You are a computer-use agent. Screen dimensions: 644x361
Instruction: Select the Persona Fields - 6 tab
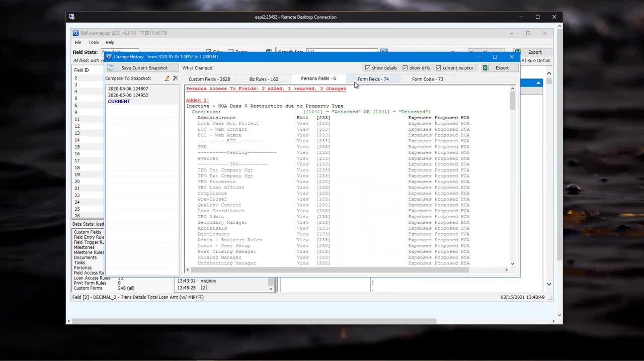click(x=318, y=78)
